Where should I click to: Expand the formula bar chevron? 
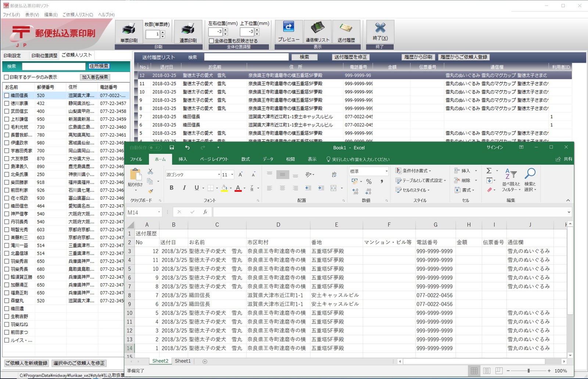569,212
